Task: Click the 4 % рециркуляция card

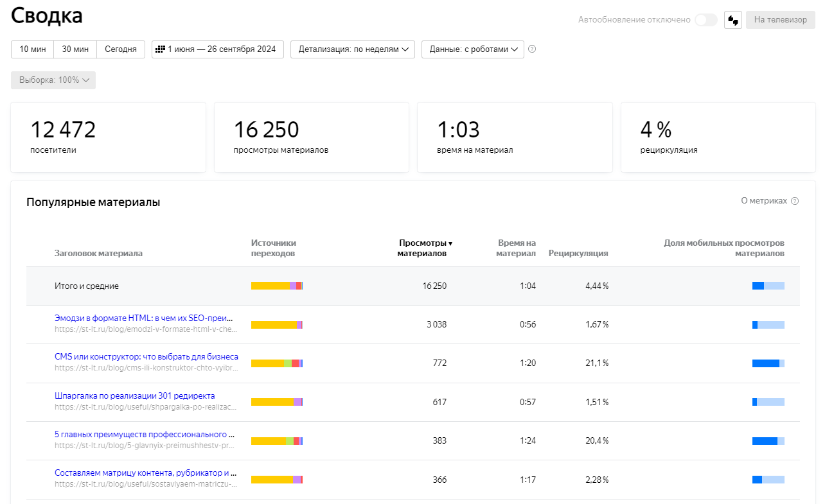Action: click(718, 137)
